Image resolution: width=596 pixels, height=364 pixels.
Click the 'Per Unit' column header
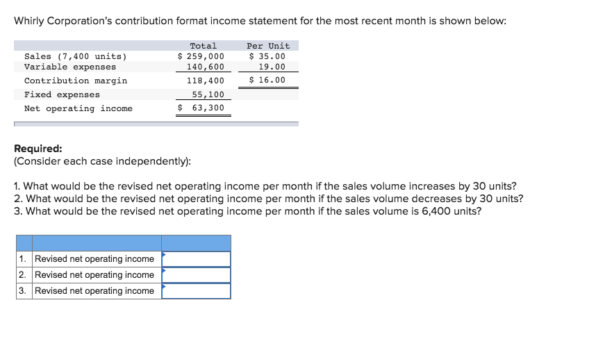(x=268, y=46)
